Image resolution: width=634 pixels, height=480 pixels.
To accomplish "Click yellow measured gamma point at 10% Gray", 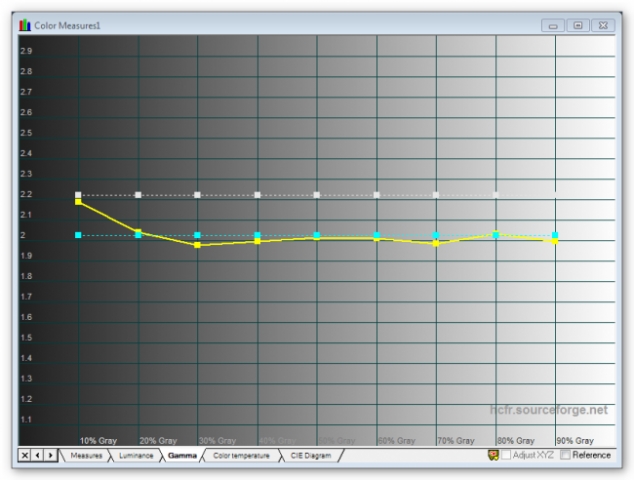I will 78,201.
